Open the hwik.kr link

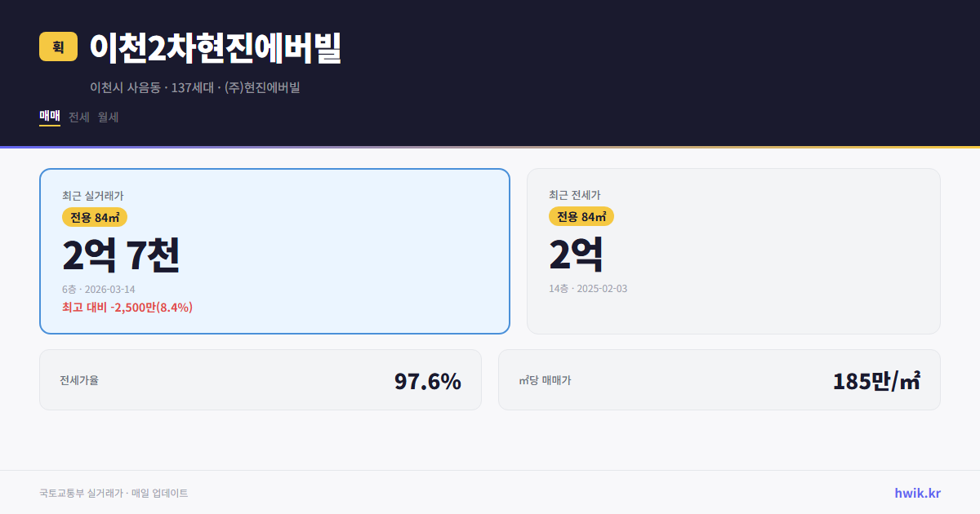(x=916, y=492)
